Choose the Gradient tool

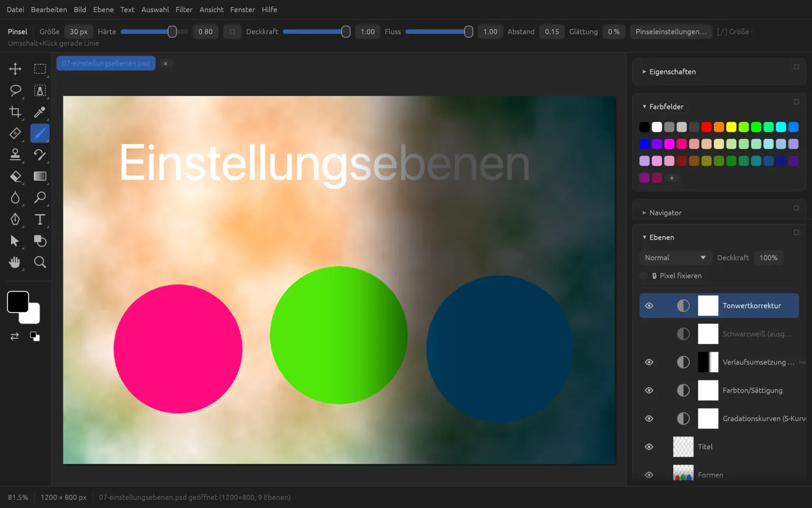(x=40, y=176)
